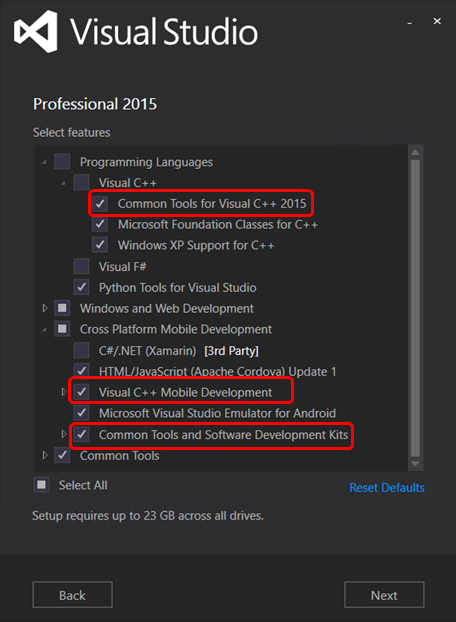Click the Visual Studio logo icon

[x=36, y=31]
